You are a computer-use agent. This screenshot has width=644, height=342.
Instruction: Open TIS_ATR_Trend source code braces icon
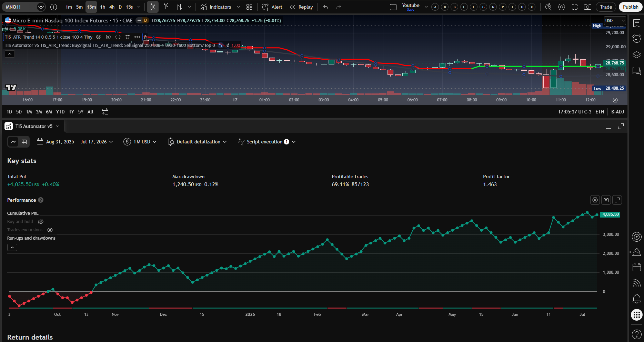coord(118,37)
